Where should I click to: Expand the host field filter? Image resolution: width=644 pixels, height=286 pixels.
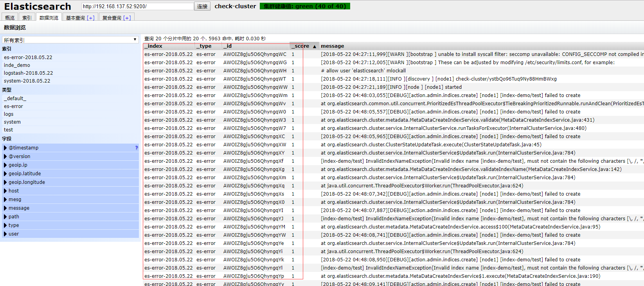point(70,191)
